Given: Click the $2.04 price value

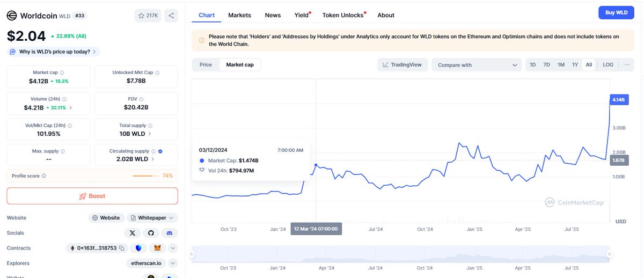Looking at the screenshot, I should (26, 36).
